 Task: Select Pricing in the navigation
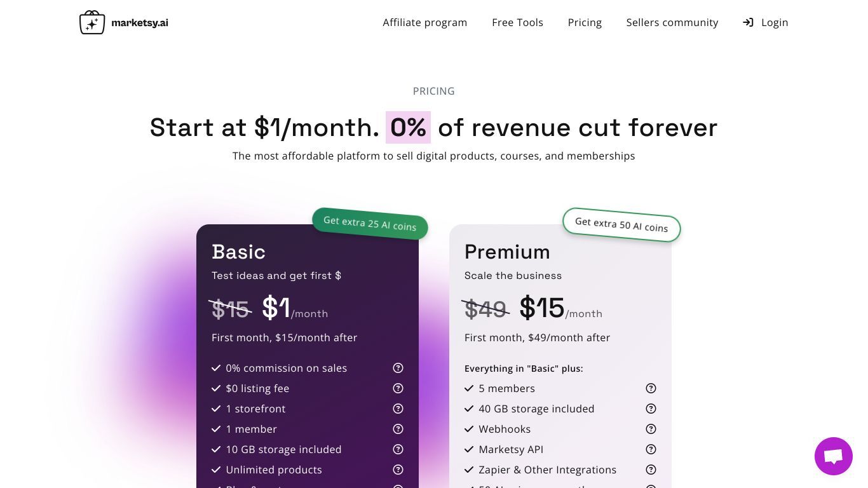click(585, 22)
